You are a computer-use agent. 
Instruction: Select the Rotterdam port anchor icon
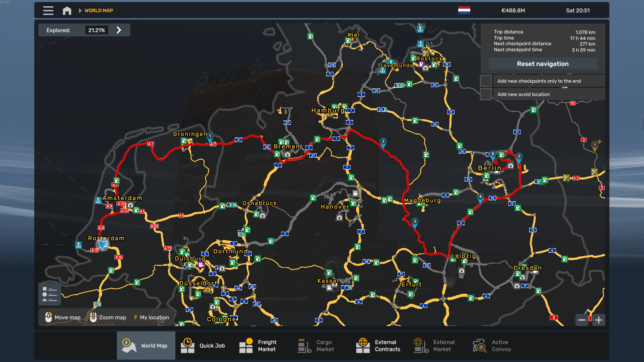[79, 245]
